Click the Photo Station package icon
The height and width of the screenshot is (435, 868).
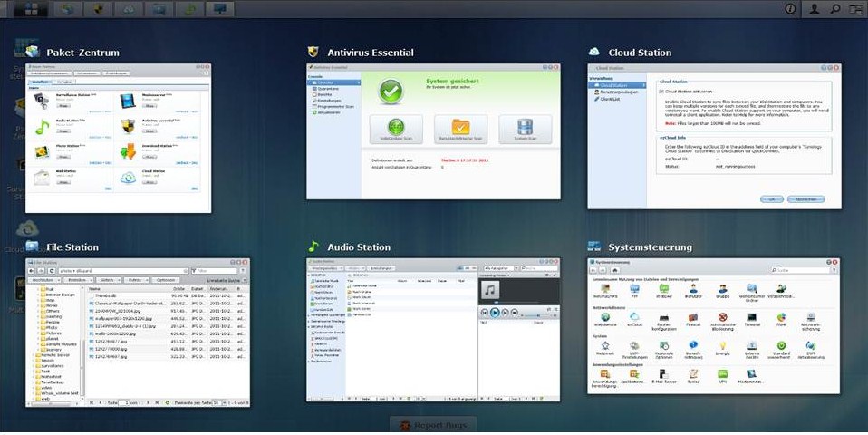pyautogui.click(x=42, y=152)
